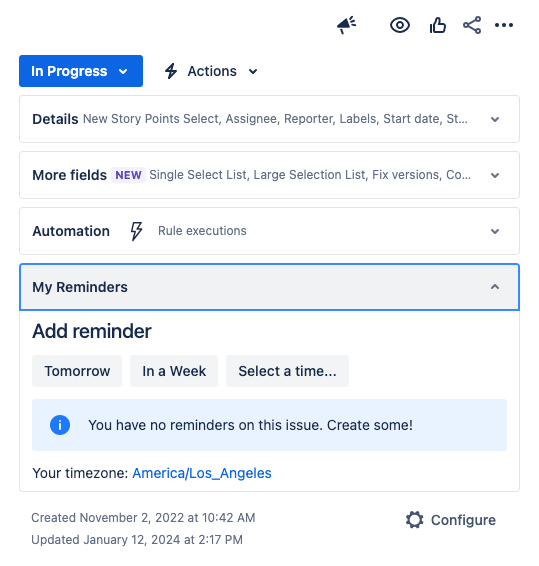Screen dimensions: 539x566
Task: Click Select a time... button
Action: [x=287, y=371]
